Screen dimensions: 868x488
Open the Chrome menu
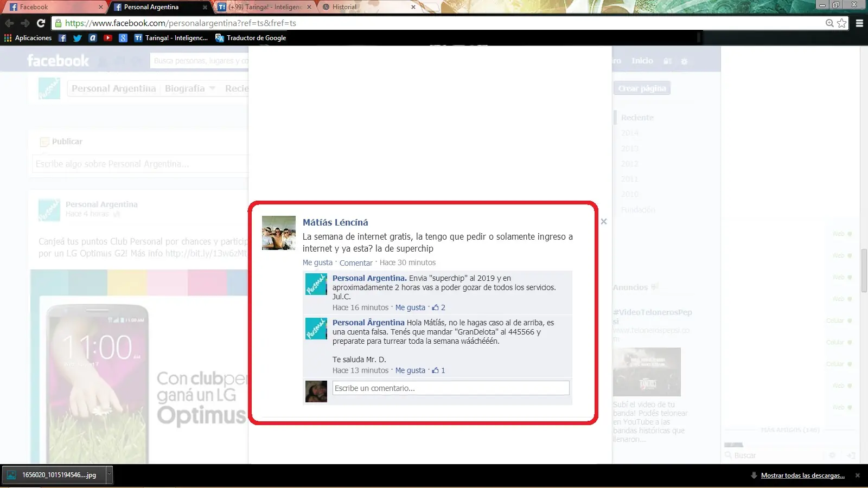[x=859, y=23]
